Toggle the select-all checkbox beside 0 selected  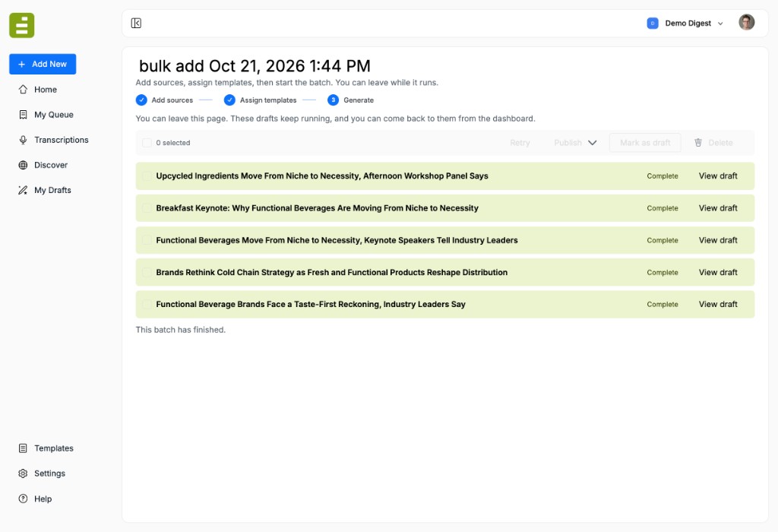[147, 143]
